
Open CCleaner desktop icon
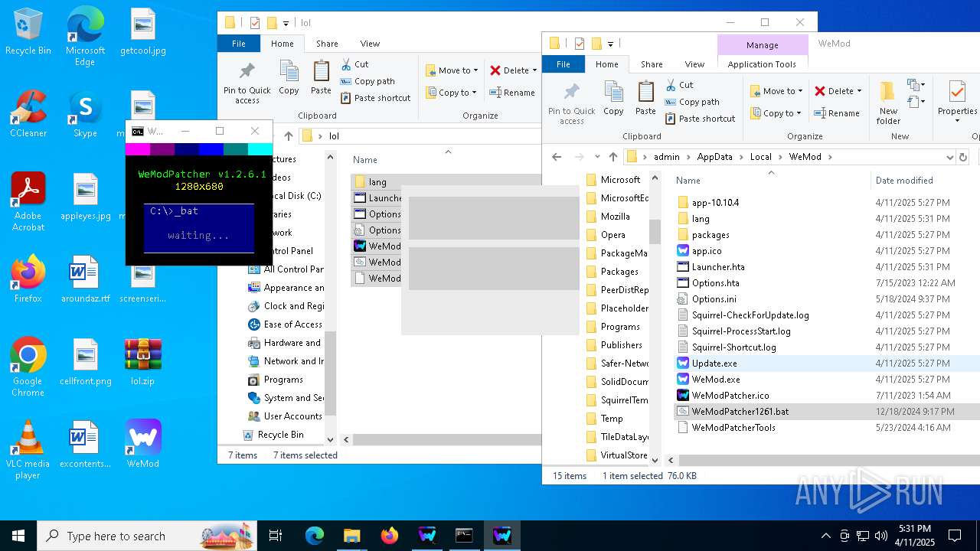tap(28, 114)
